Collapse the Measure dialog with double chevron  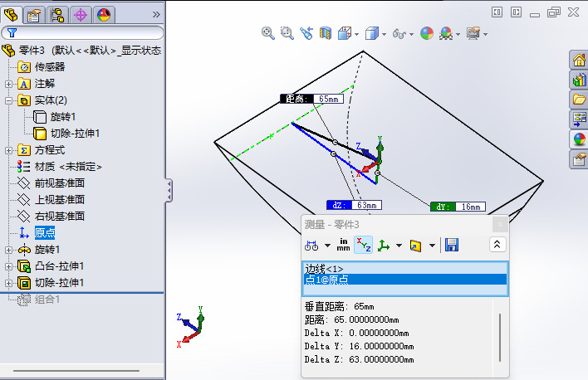click(x=497, y=245)
